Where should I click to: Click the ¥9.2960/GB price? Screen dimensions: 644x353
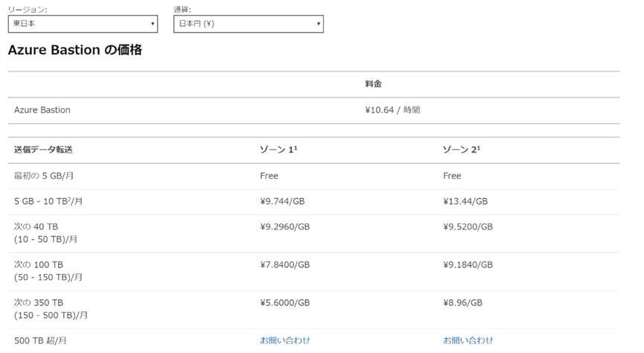(x=284, y=227)
